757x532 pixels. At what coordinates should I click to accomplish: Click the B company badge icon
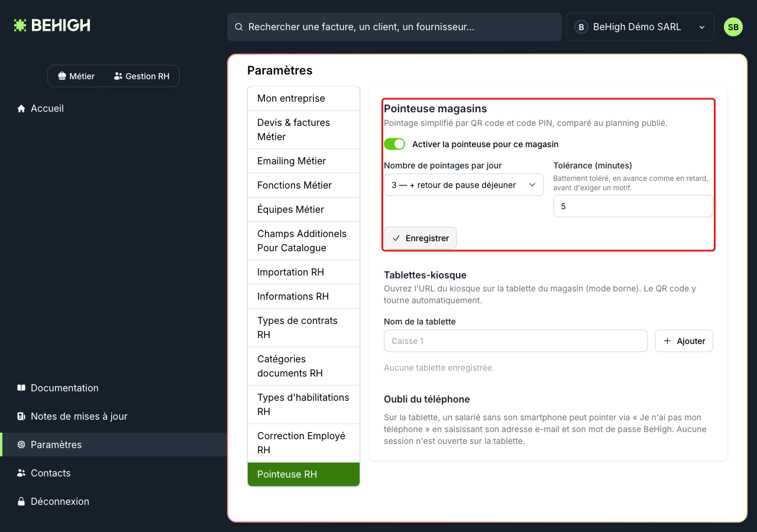581,27
